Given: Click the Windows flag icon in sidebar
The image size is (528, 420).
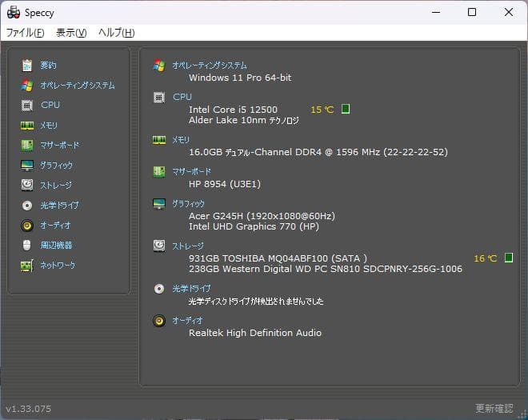Looking at the screenshot, I should pyautogui.click(x=27, y=86).
